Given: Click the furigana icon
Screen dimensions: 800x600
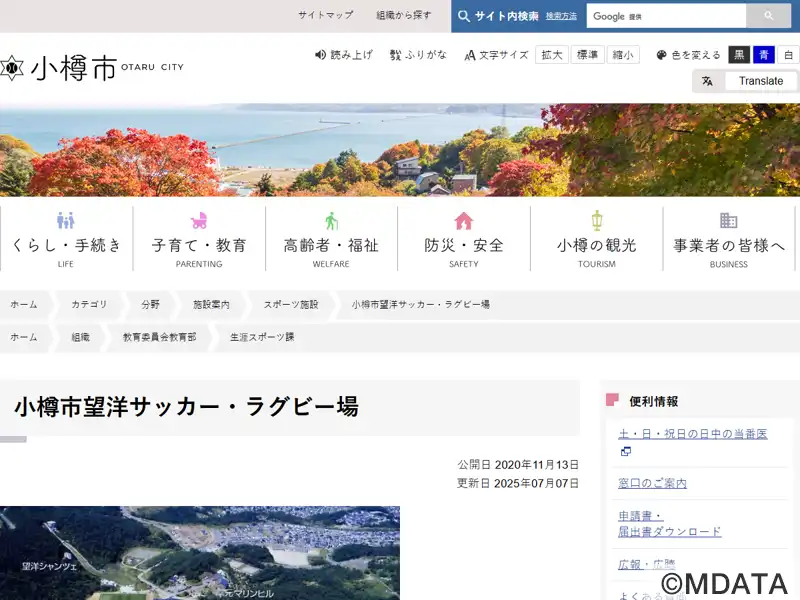Looking at the screenshot, I should click(x=396, y=55).
